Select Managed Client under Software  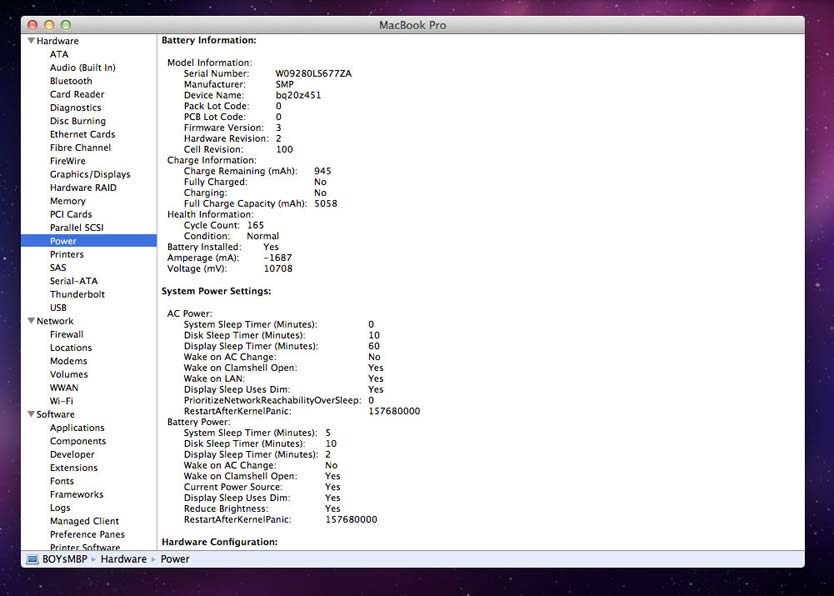coord(85,521)
